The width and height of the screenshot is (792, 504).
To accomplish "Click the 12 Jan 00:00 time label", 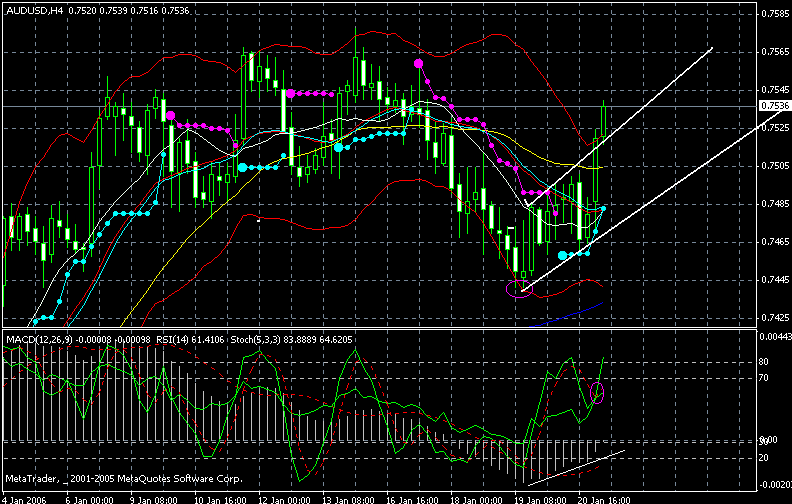I will coord(282,500).
